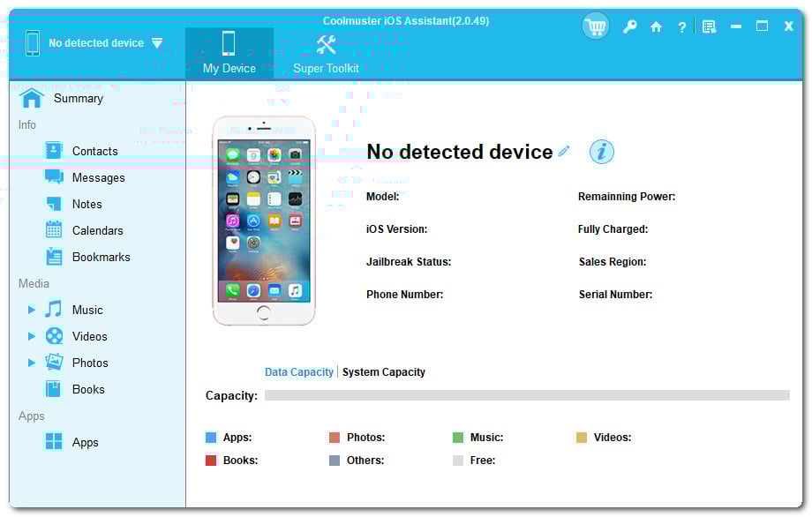Click the gray capacity progress bar

(x=527, y=395)
